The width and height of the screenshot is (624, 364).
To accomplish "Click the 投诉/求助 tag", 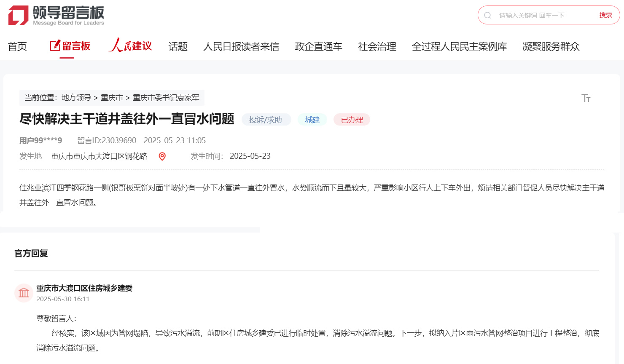I will [x=266, y=119].
